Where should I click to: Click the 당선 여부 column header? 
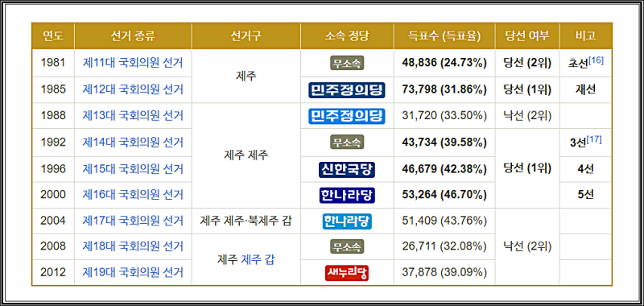527,36
